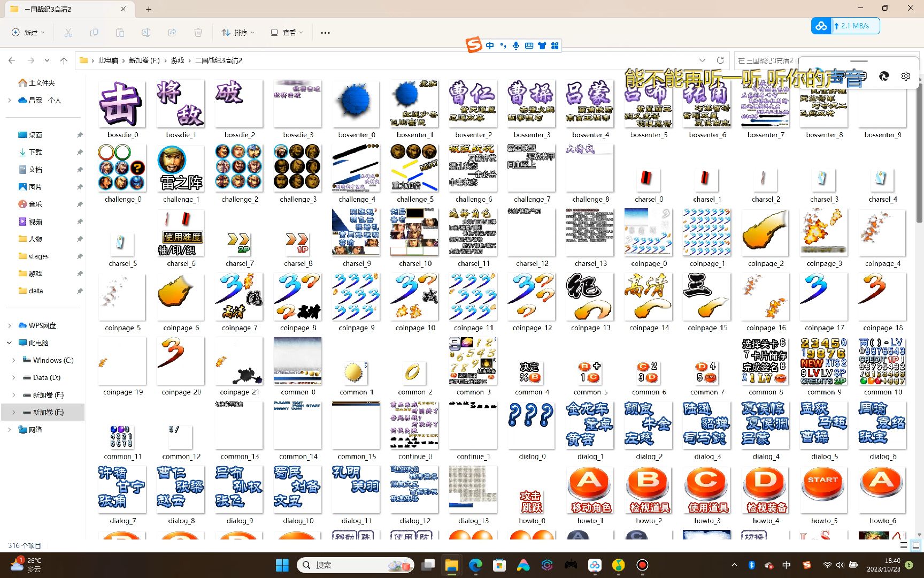Open the Sogou skin shirt icon
The width and height of the screenshot is (924, 578).
(x=542, y=46)
